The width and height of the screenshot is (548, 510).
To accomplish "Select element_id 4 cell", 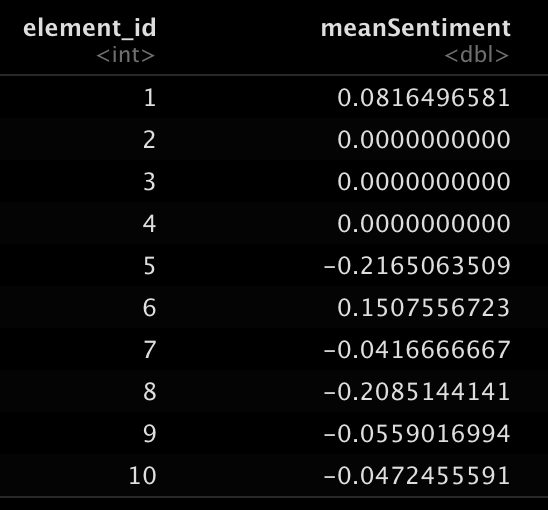I will click(x=149, y=224).
